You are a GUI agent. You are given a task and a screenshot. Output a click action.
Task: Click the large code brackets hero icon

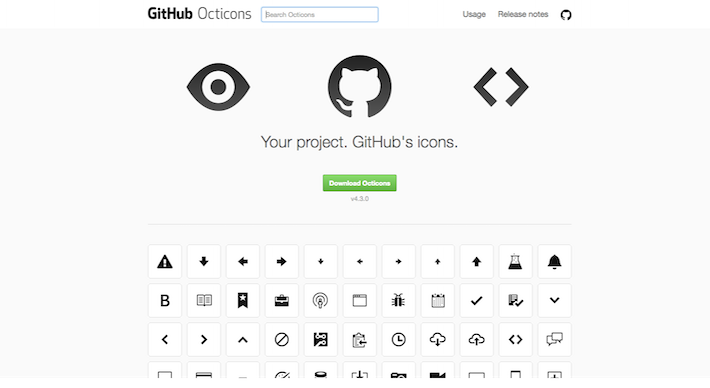[x=501, y=87]
